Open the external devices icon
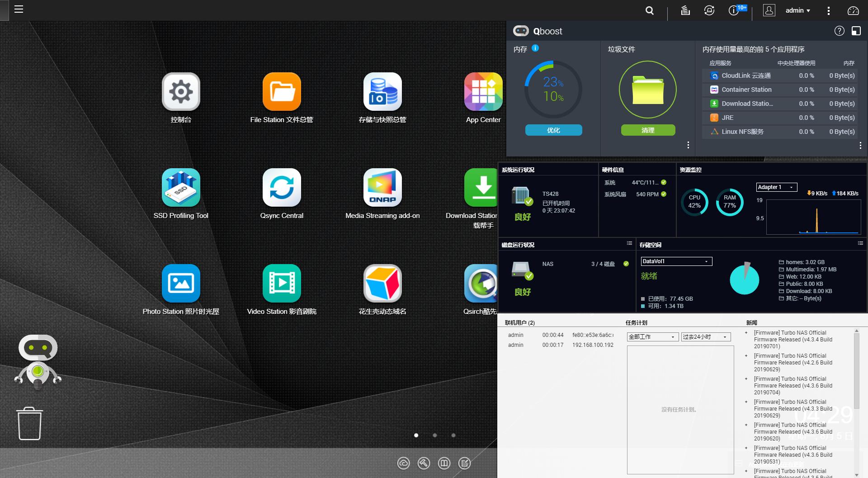 (x=709, y=10)
